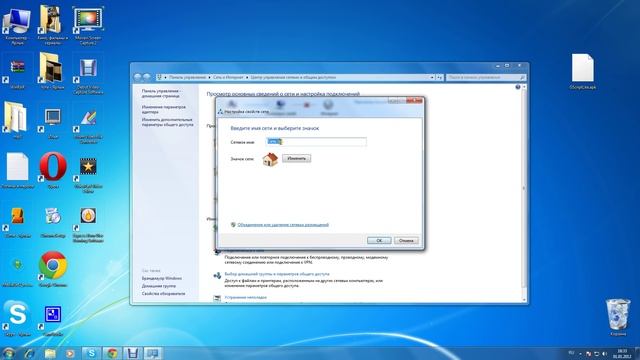Viewport: 640px width, 360px height.
Task: Click the Forward arrow in Control Panel
Action: [147, 77]
